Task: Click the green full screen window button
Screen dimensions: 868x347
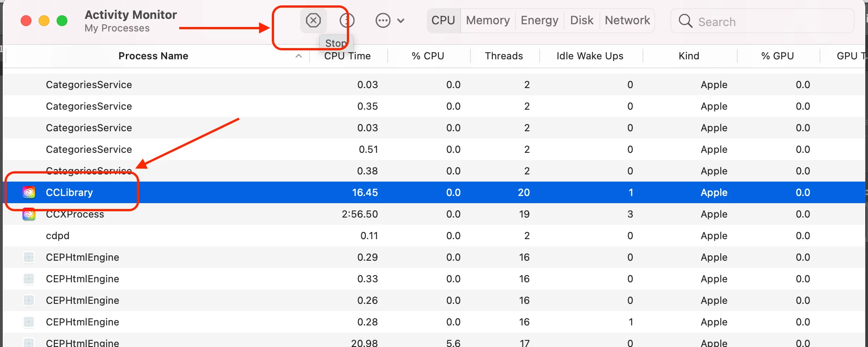Action: [x=62, y=21]
